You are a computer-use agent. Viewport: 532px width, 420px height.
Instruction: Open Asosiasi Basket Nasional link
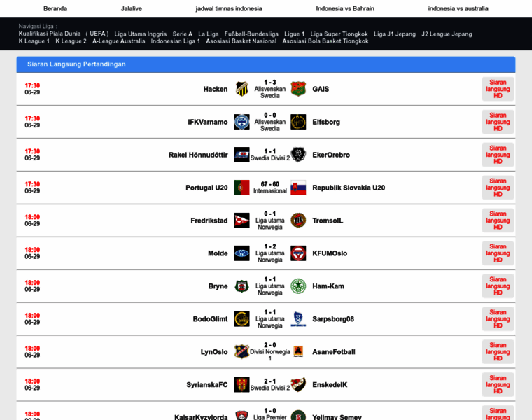(241, 41)
